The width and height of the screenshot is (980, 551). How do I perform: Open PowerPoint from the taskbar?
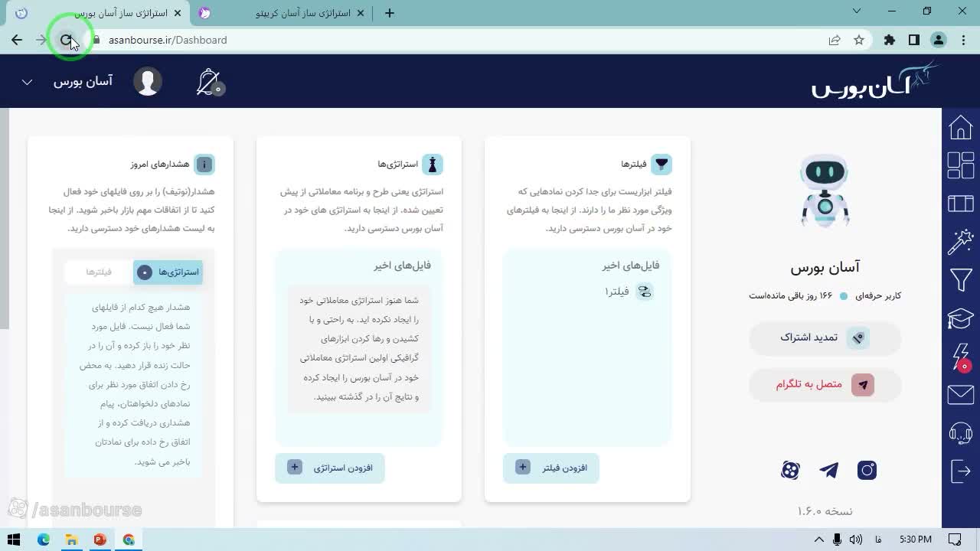pos(100,540)
